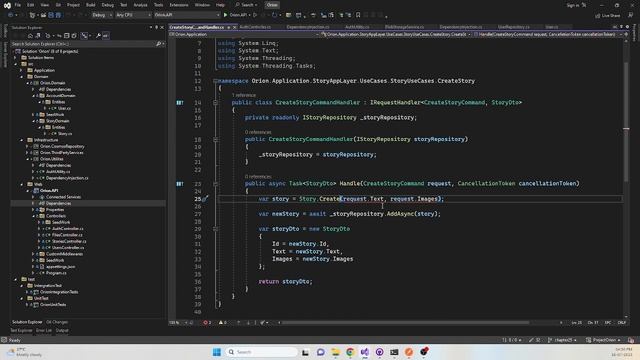Collapse the namespace block on line 12
The height and width of the screenshot is (360, 640).
215,81
